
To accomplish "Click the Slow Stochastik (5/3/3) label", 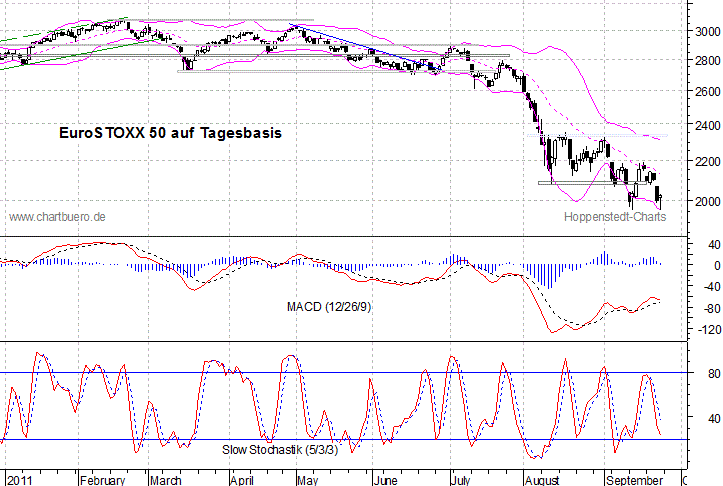I will click(x=280, y=450).
